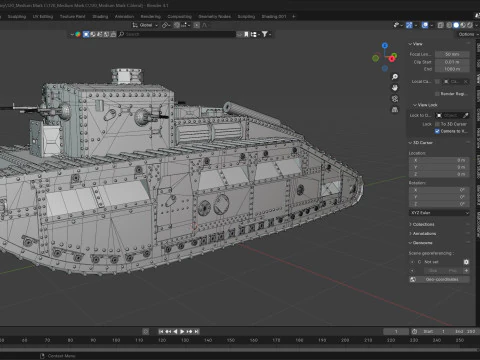Open the georeferencing gear settings
Image resolution: width=480 pixels, height=360 pixels.
(x=466, y=262)
